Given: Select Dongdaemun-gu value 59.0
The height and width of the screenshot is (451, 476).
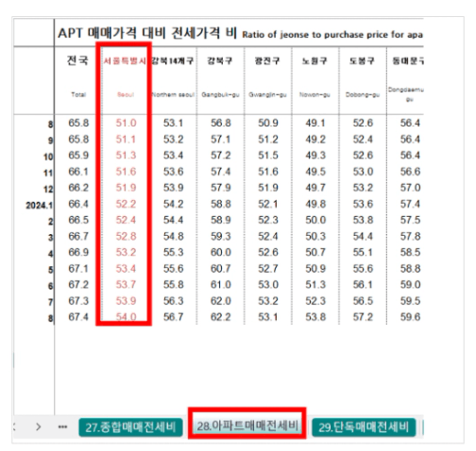Looking at the screenshot, I should (410, 285).
